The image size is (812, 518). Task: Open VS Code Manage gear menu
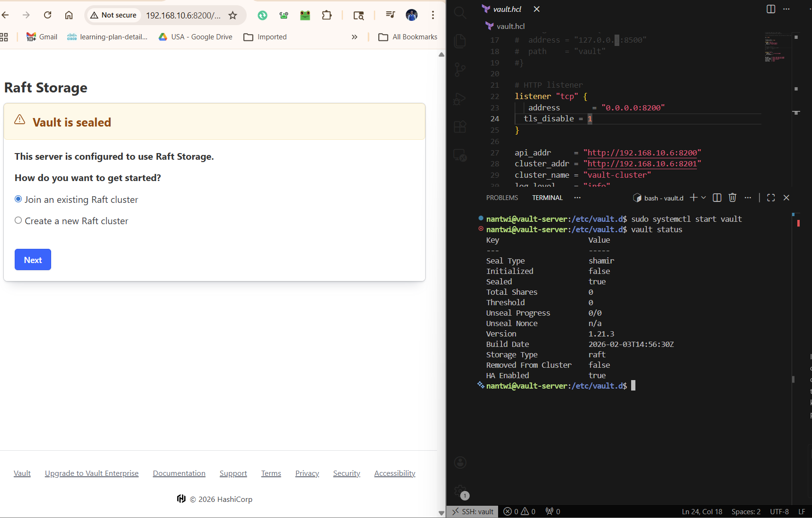coord(460,491)
